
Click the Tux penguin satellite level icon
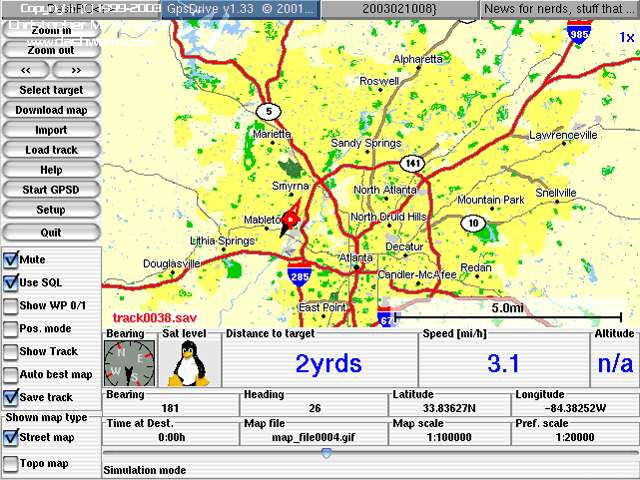187,364
